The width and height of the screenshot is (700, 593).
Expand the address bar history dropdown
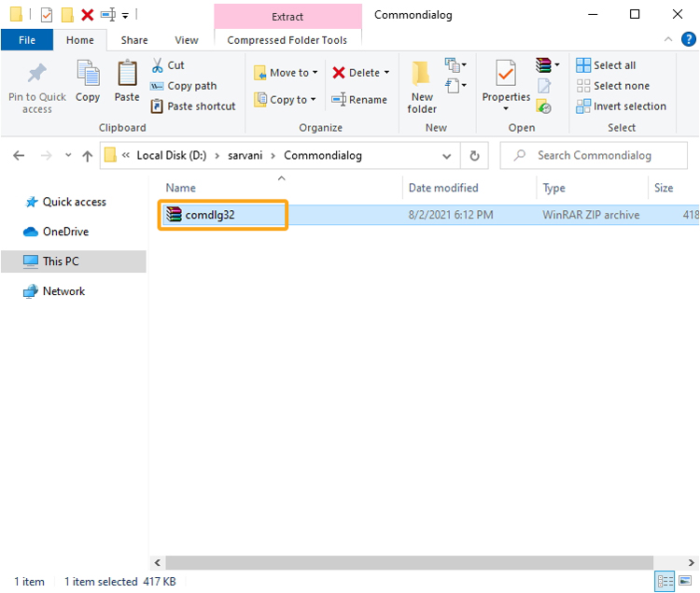pyautogui.click(x=446, y=156)
